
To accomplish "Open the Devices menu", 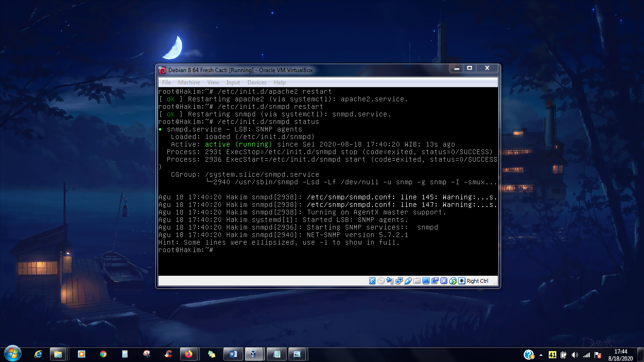I will 257,82.
